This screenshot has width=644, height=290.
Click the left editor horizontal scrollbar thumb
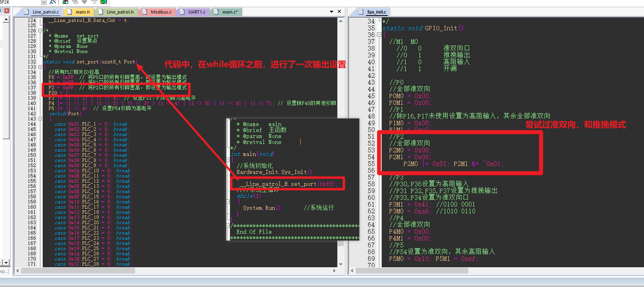coord(78,270)
